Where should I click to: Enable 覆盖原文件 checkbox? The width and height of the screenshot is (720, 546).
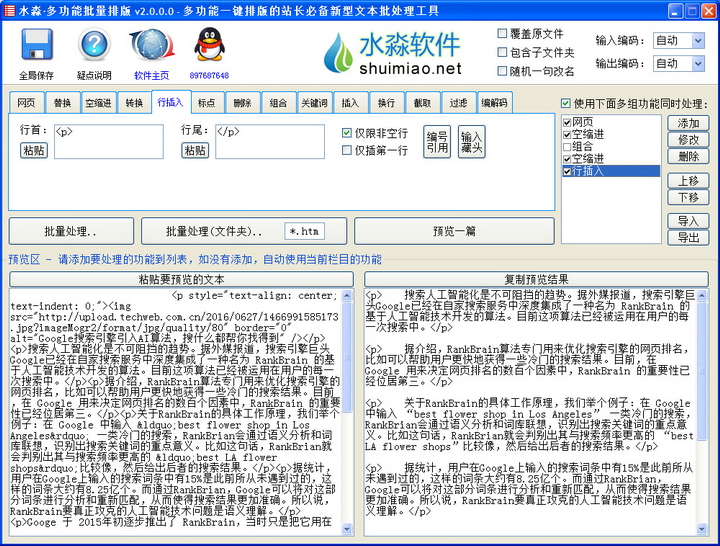point(502,34)
